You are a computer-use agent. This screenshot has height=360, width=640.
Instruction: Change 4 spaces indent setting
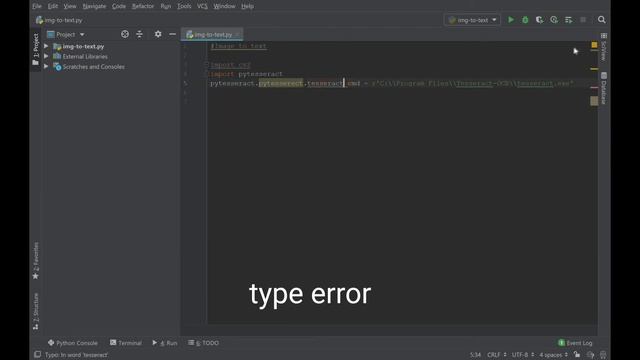tap(553, 355)
